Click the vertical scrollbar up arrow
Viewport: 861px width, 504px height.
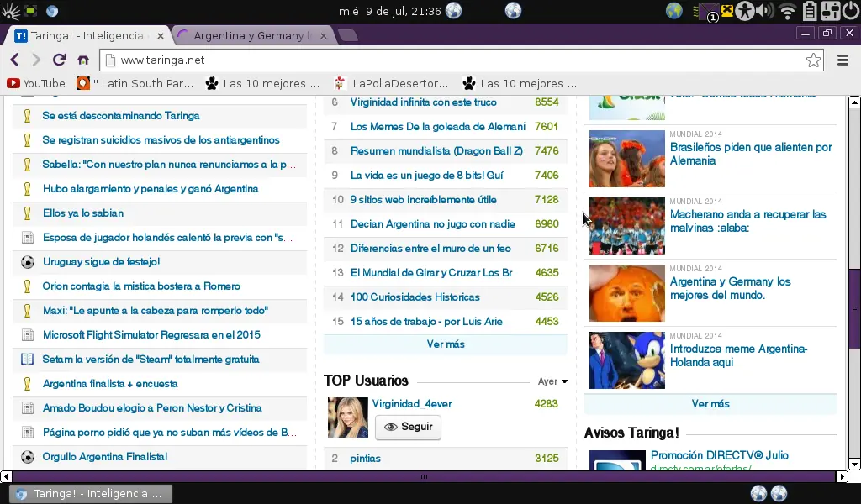point(854,102)
